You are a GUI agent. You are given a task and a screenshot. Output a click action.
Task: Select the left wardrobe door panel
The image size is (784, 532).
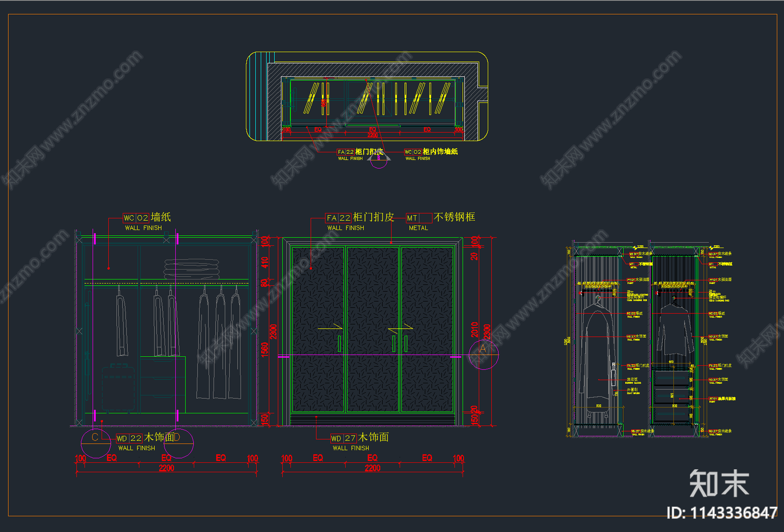(x=318, y=329)
